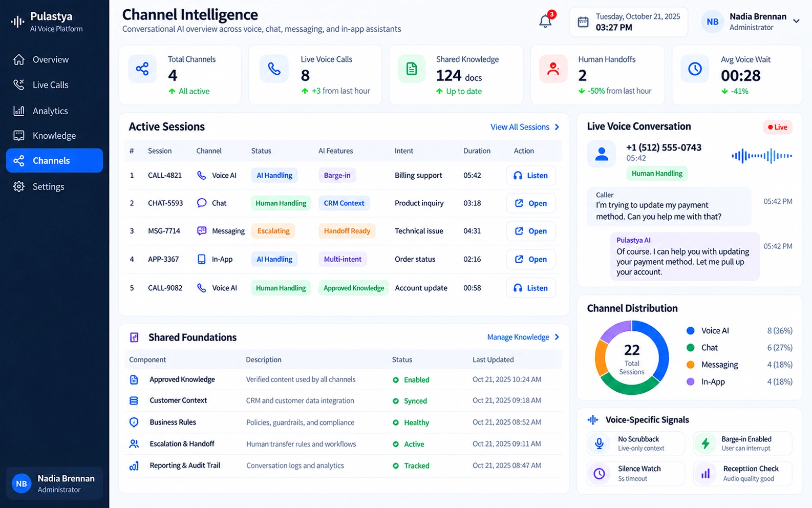Click the Voice AI blue legend dot
The image size is (812, 508).
point(690,331)
